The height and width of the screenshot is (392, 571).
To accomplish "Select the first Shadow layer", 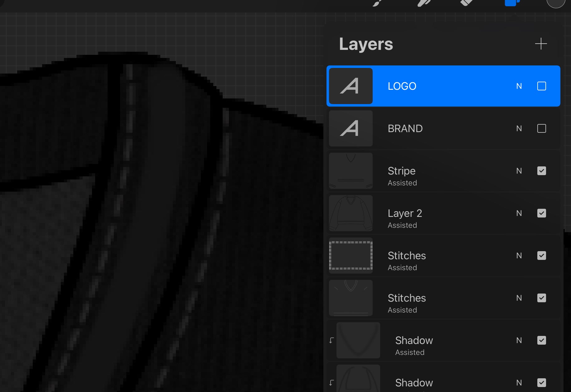I will (443, 340).
